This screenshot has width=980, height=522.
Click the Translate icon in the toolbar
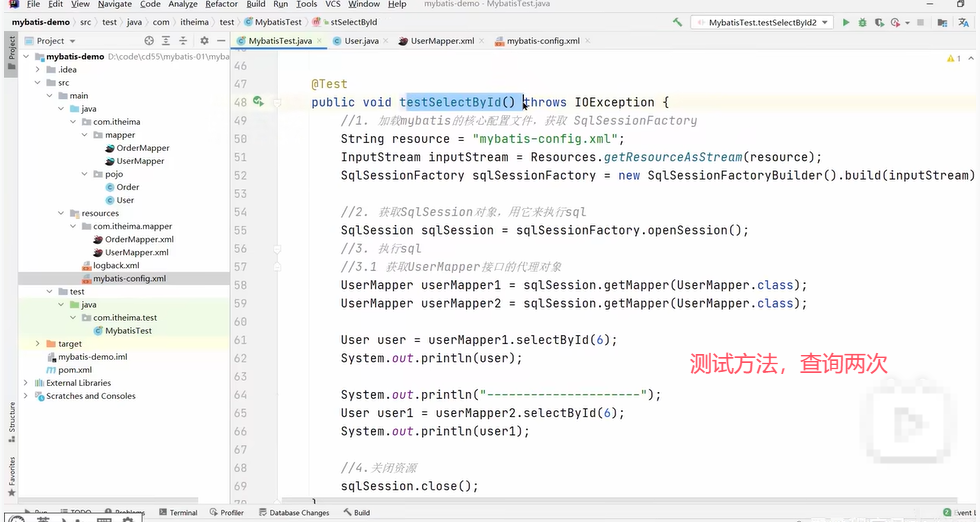click(964, 23)
